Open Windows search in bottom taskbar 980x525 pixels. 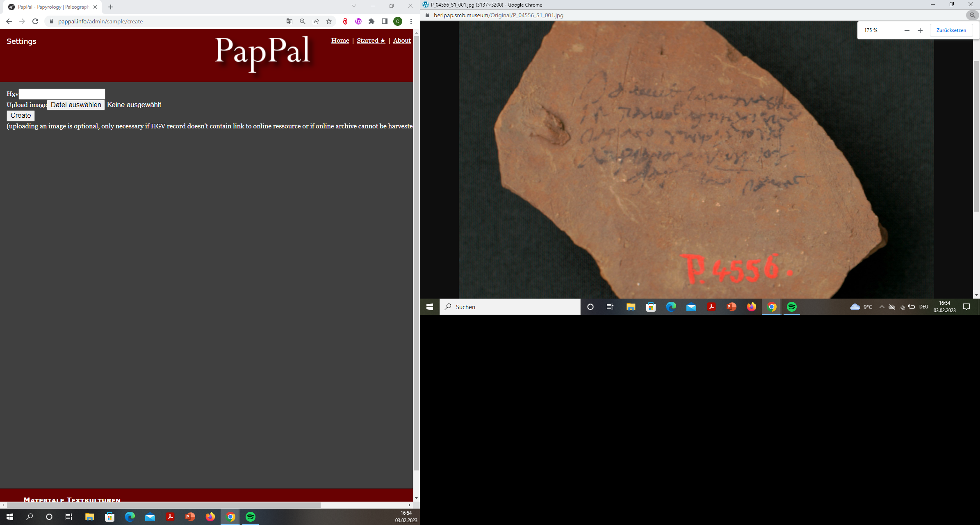click(30, 517)
